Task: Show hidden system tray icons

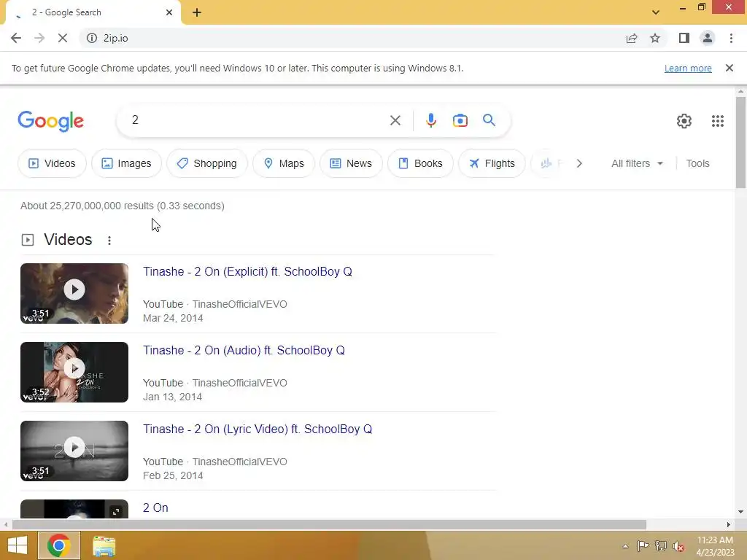Action: 625,546
